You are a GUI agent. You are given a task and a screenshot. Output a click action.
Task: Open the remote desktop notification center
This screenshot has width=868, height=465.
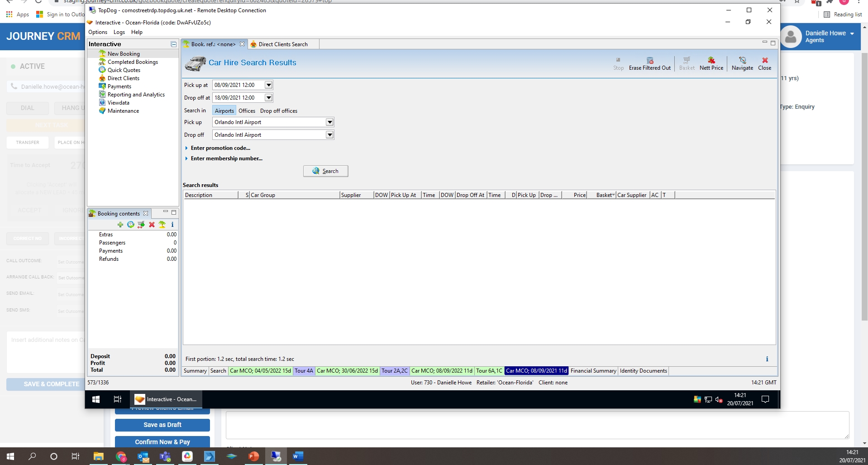(x=765, y=399)
